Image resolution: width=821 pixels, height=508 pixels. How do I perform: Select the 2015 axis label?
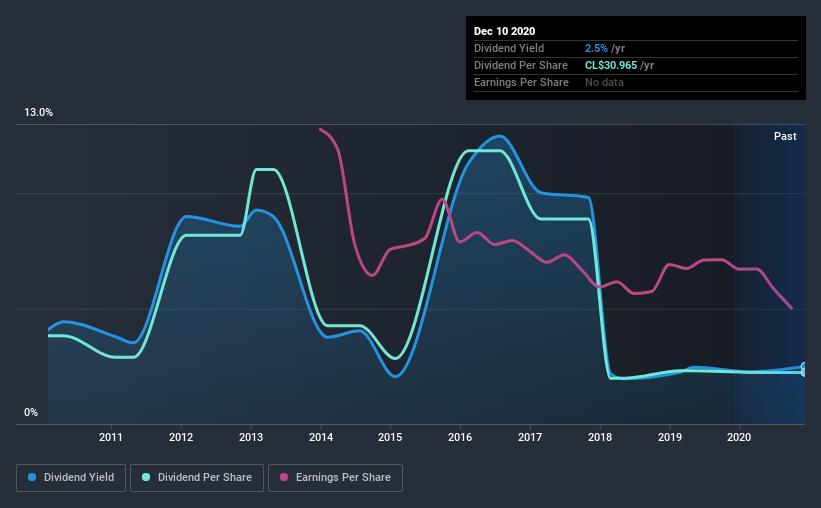(x=390, y=437)
